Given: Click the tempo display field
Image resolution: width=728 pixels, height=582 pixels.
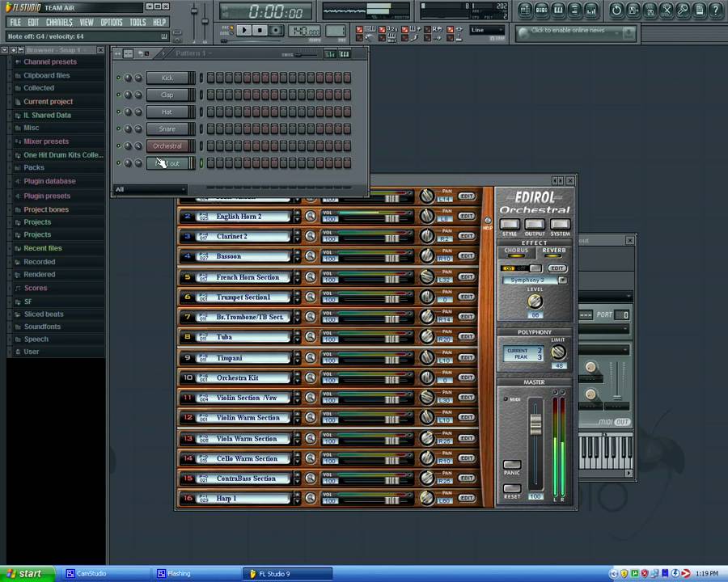Looking at the screenshot, I should (305, 31).
